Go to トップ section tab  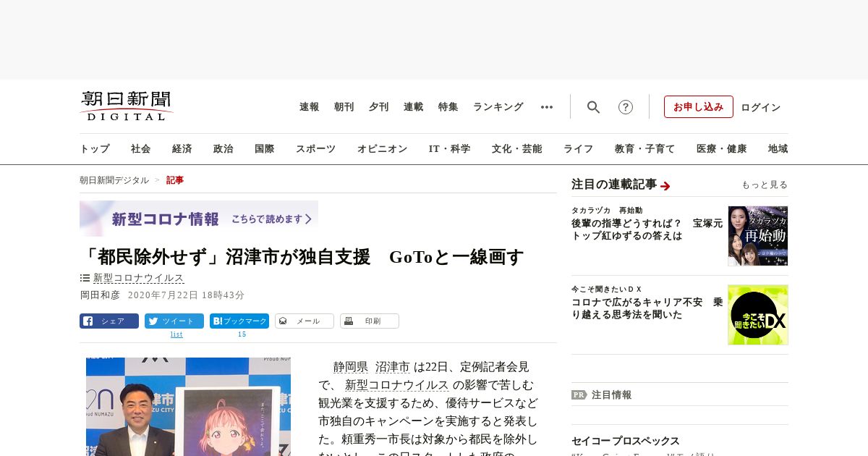click(95, 149)
